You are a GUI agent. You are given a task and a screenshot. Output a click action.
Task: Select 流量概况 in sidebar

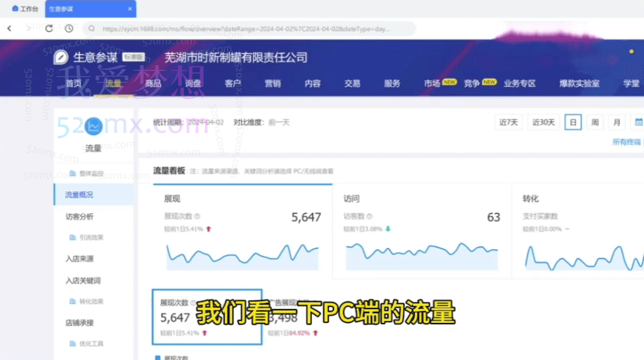coord(94,194)
